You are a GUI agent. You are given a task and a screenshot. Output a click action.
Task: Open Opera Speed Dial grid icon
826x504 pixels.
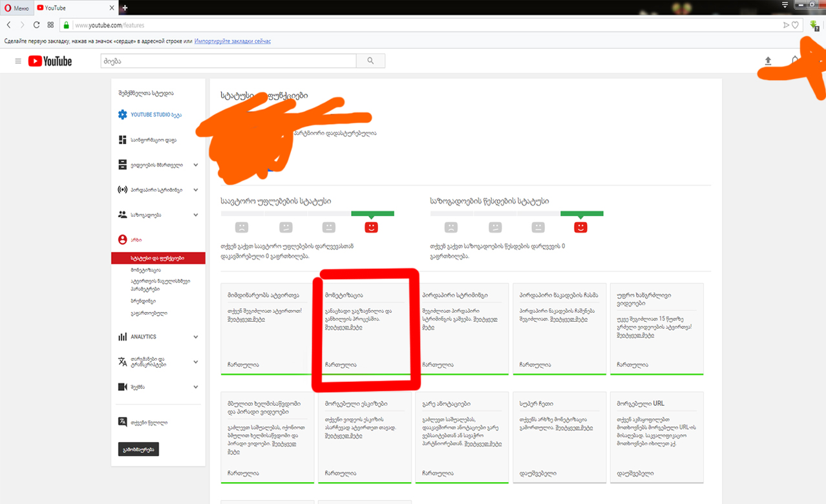[50, 25]
